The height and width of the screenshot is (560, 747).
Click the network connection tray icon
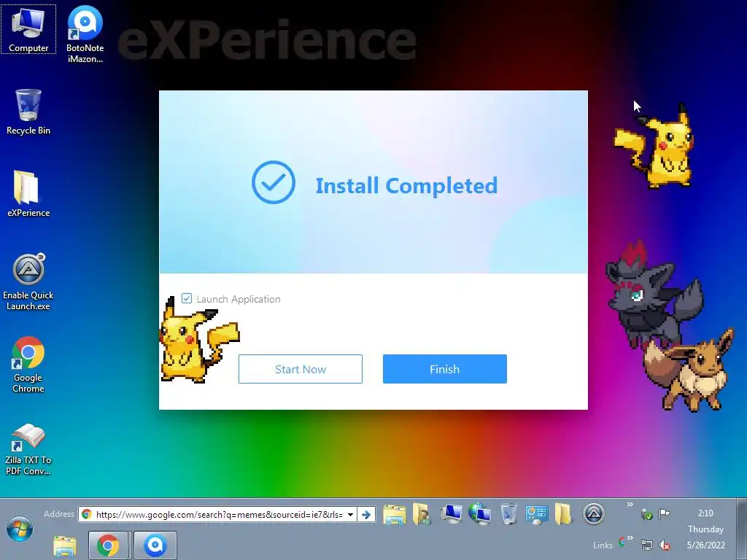(x=646, y=545)
